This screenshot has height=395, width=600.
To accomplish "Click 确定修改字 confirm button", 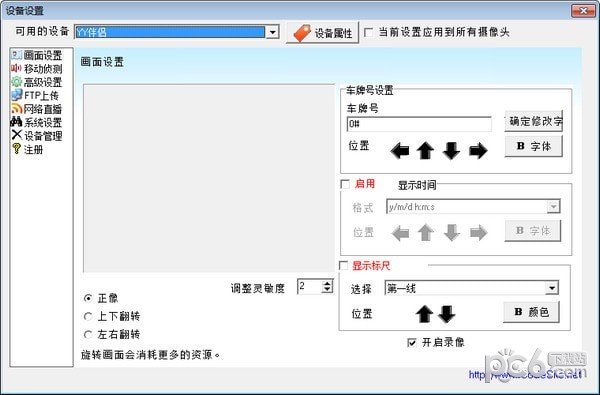I will [x=533, y=121].
